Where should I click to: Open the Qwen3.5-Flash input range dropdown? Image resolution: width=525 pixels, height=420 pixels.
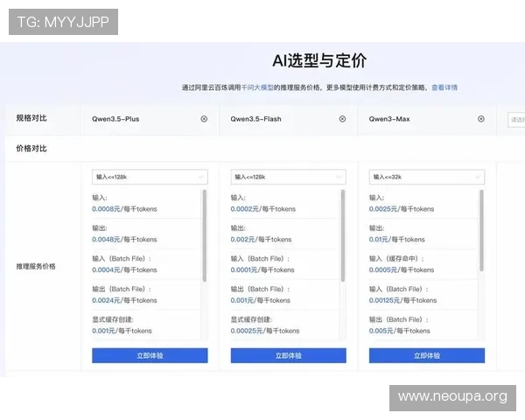point(288,177)
